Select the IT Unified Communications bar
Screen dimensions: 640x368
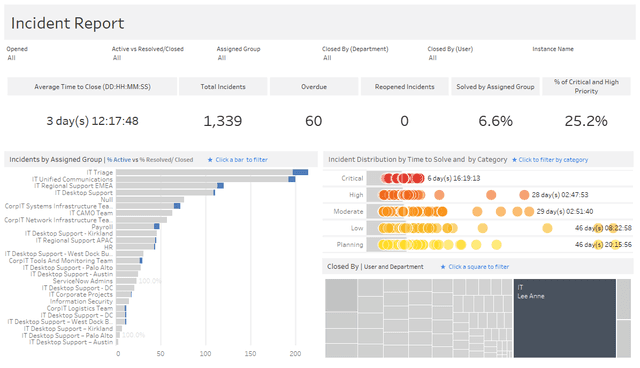coord(205,179)
